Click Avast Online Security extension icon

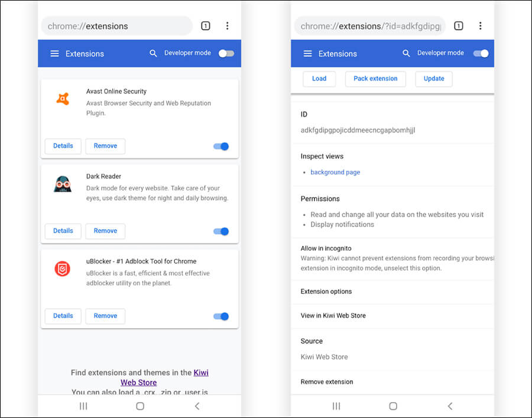coord(63,99)
